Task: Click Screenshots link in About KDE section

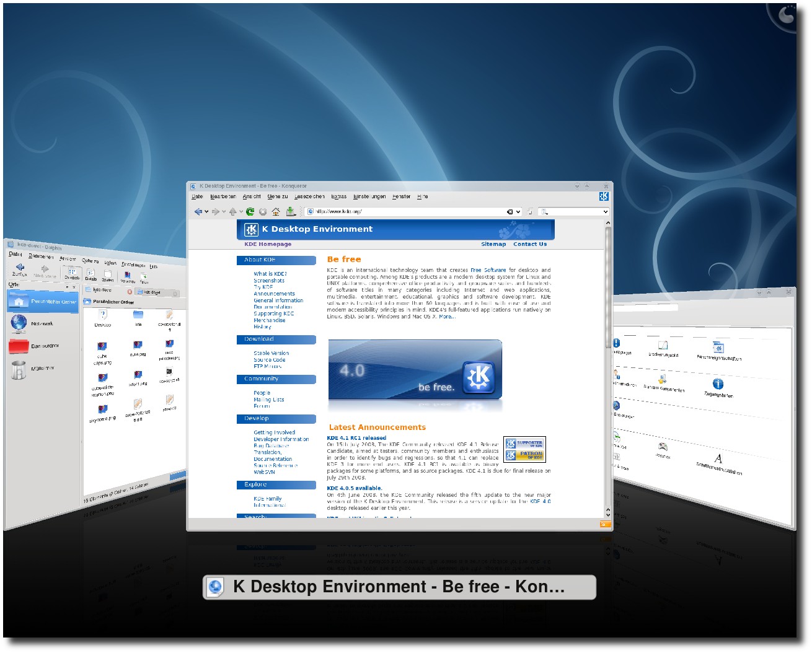Action: (x=269, y=281)
